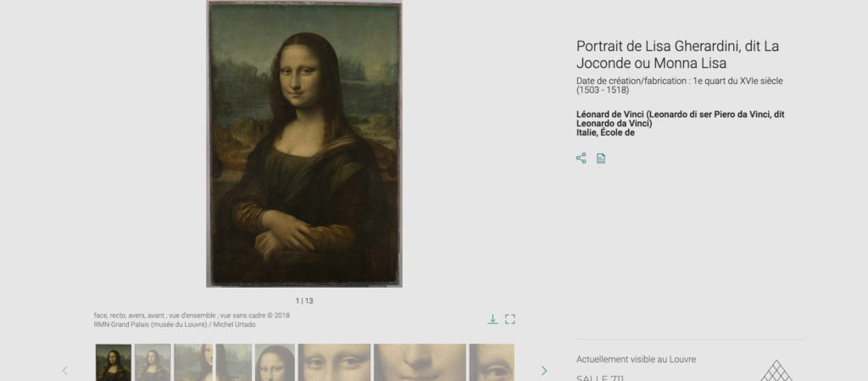
Task: Select the right landscape detail thumbnail
Action: pyautogui.click(x=234, y=362)
